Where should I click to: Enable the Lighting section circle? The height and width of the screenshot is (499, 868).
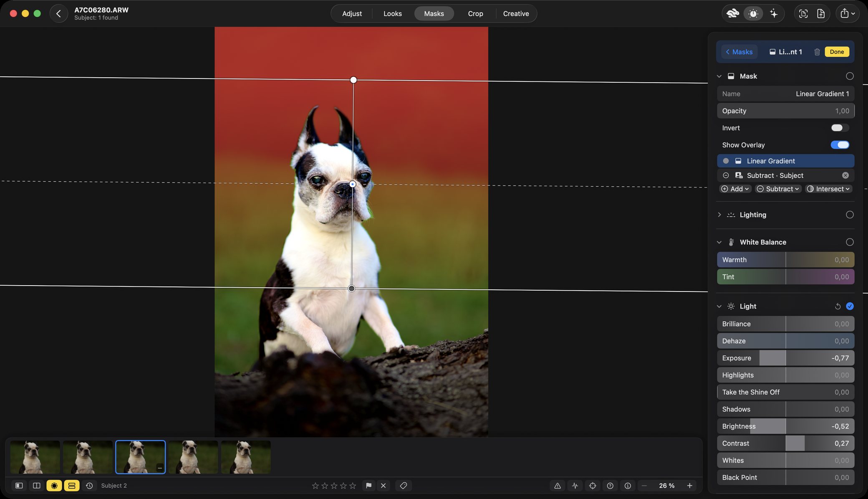[x=850, y=215]
